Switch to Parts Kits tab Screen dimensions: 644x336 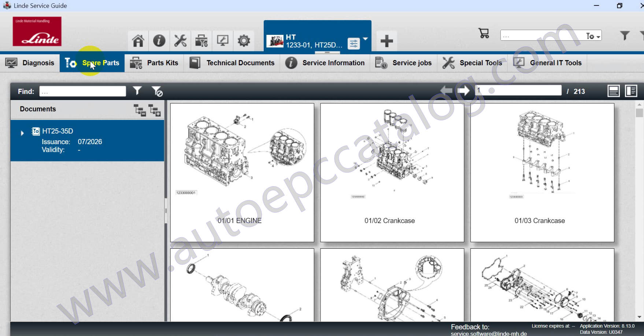click(x=154, y=63)
